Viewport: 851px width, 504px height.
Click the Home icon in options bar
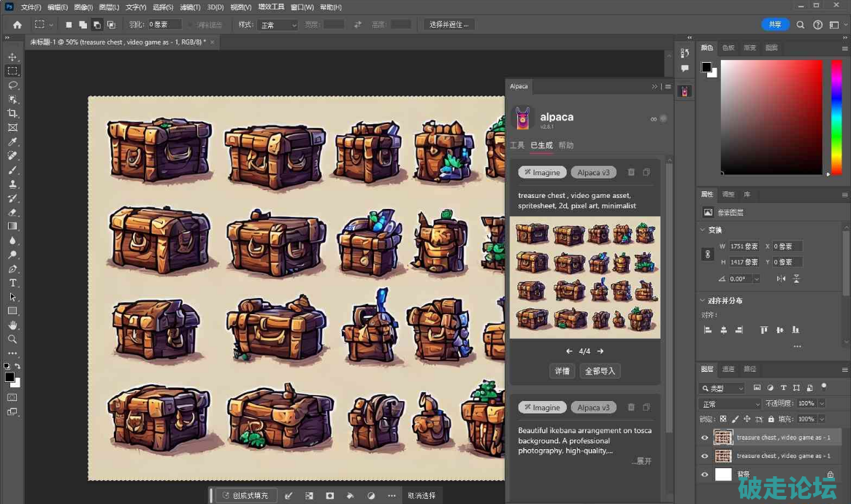pyautogui.click(x=18, y=25)
